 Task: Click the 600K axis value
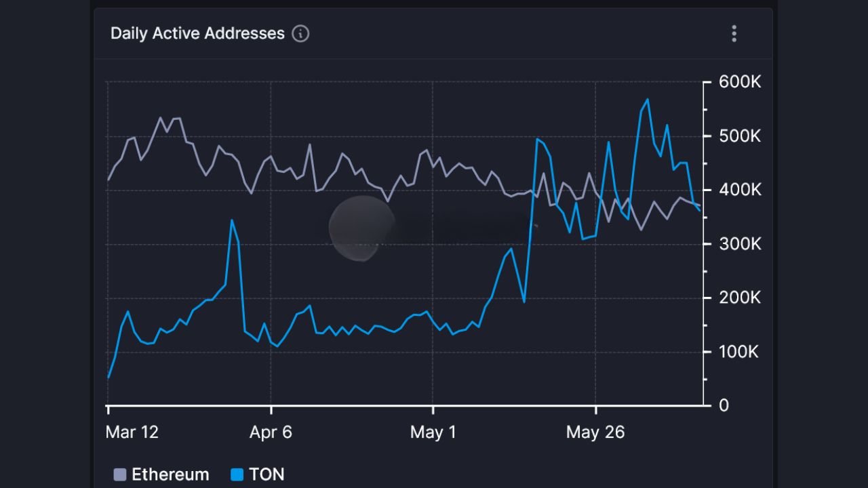click(x=740, y=83)
